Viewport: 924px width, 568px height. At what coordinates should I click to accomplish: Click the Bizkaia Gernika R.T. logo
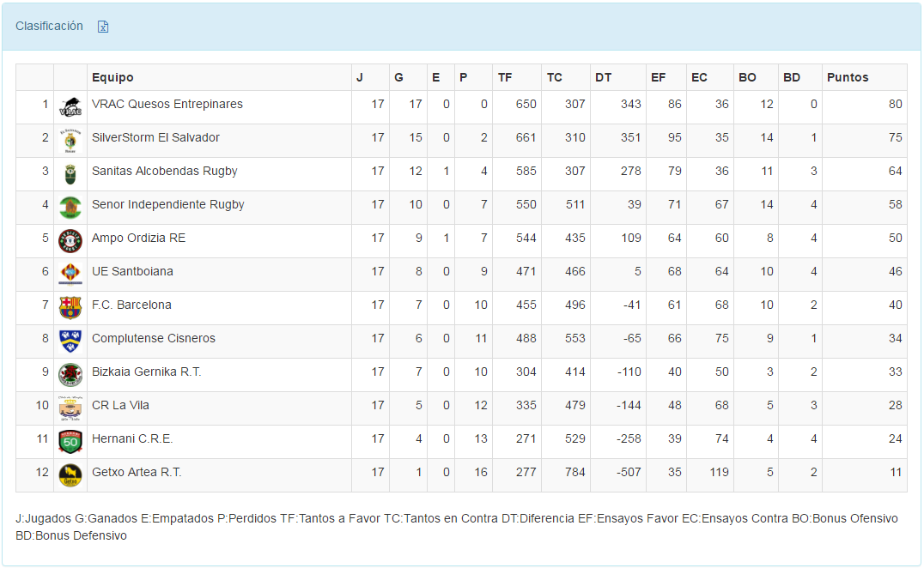point(70,375)
